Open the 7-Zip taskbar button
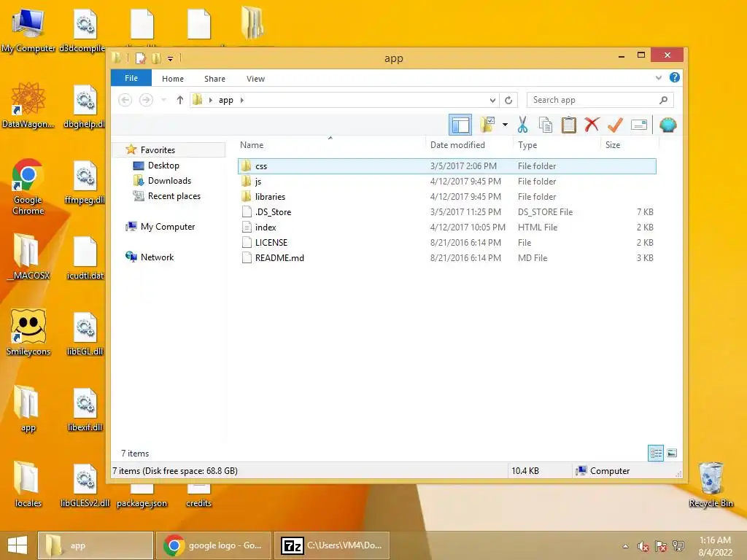747x560 pixels. [x=332, y=545]
